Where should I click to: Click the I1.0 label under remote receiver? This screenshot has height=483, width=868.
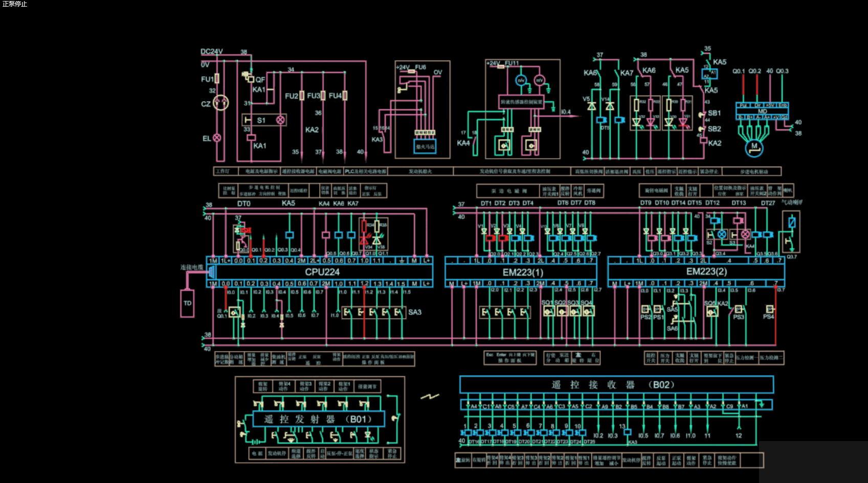point(691,436)
